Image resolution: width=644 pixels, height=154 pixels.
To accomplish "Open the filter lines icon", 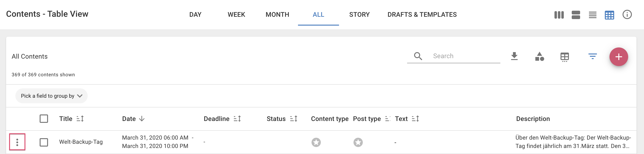I will [x=592, y=56].
